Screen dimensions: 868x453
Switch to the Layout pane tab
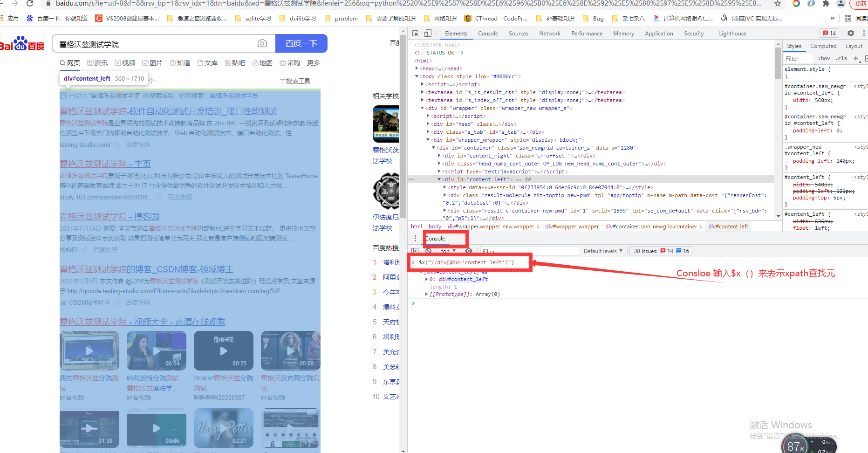point(854,46)
